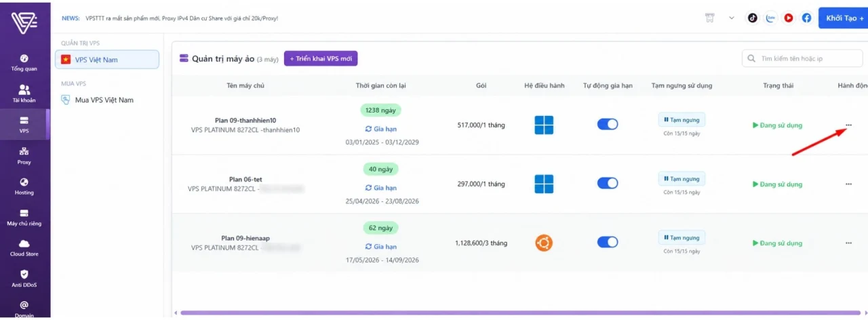Image resolution: width=868 pixels, height=320 pixels.
Task: Click Tạm ngưng for Plan 09-thanhhien10
Action: (x=682, y=119)
